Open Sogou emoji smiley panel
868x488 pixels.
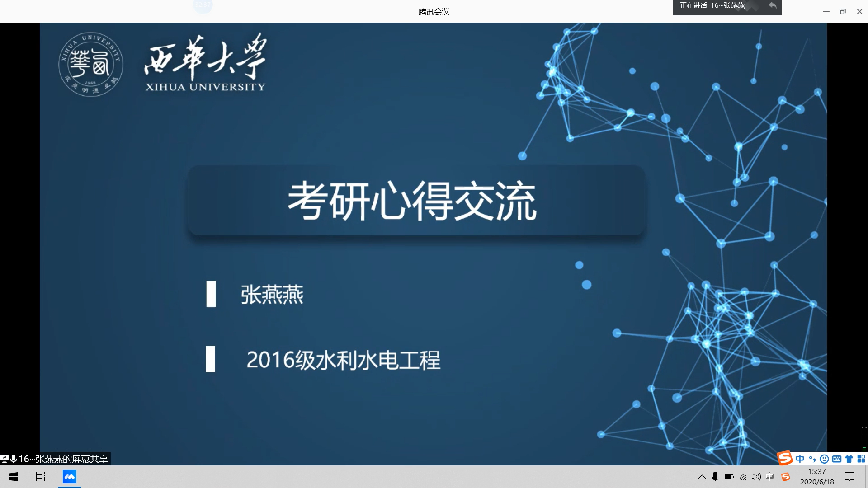pyautogui.click(x=824, y=459)
